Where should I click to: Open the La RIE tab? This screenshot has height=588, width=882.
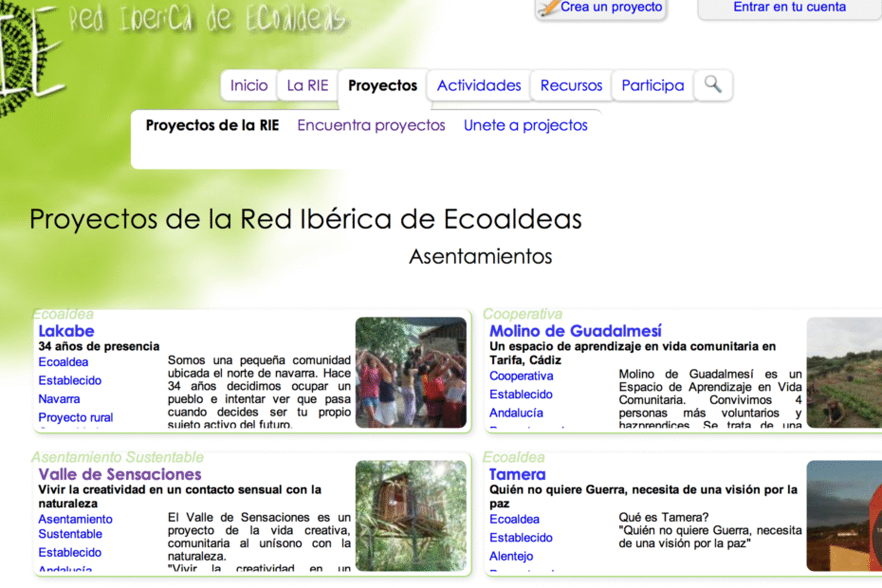click(307, 85)
